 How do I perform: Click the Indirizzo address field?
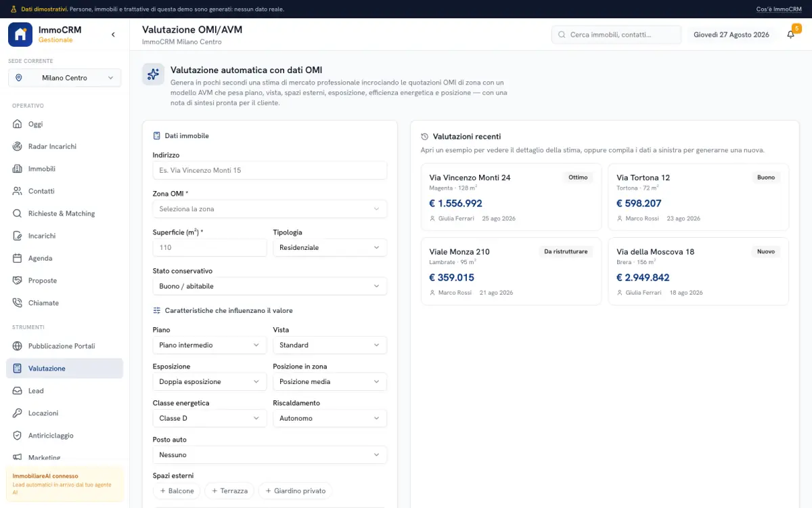(270, 170)
